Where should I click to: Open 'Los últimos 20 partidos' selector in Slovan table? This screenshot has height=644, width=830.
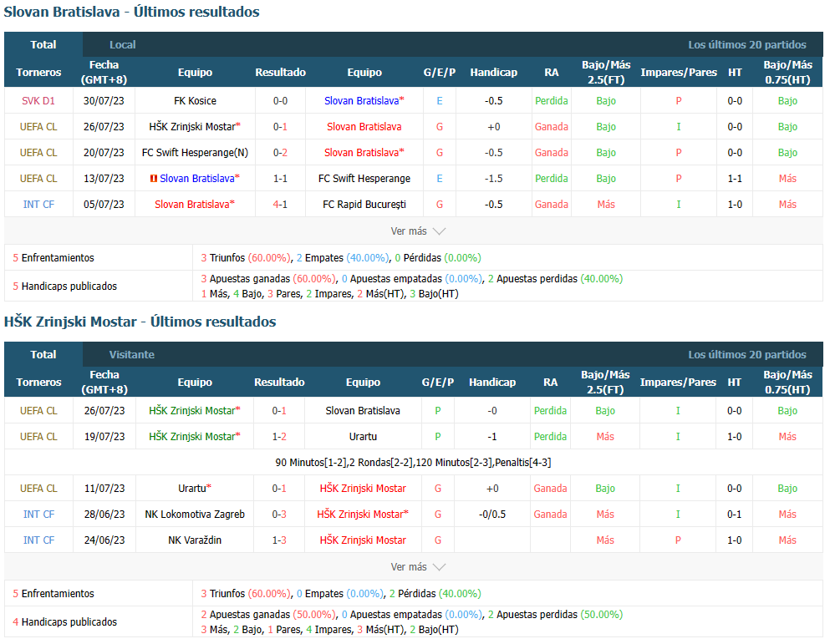coord(747,44)
